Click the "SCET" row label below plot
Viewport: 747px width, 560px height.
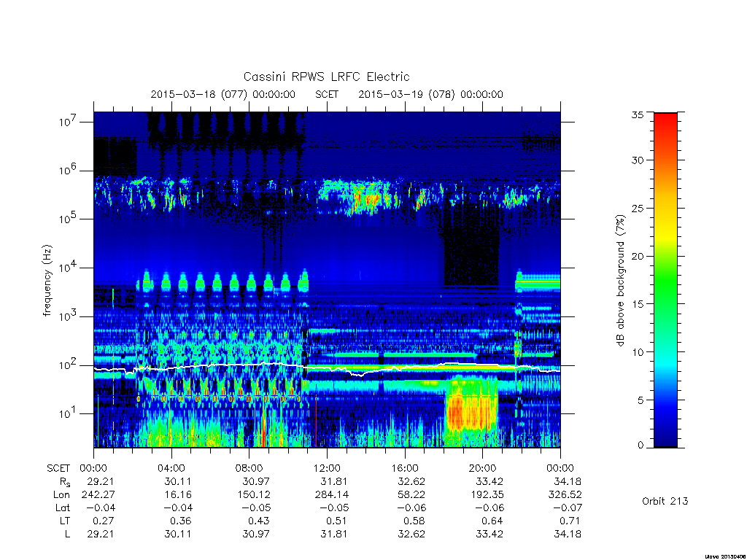pyautogui.click(x=58, y=468)
